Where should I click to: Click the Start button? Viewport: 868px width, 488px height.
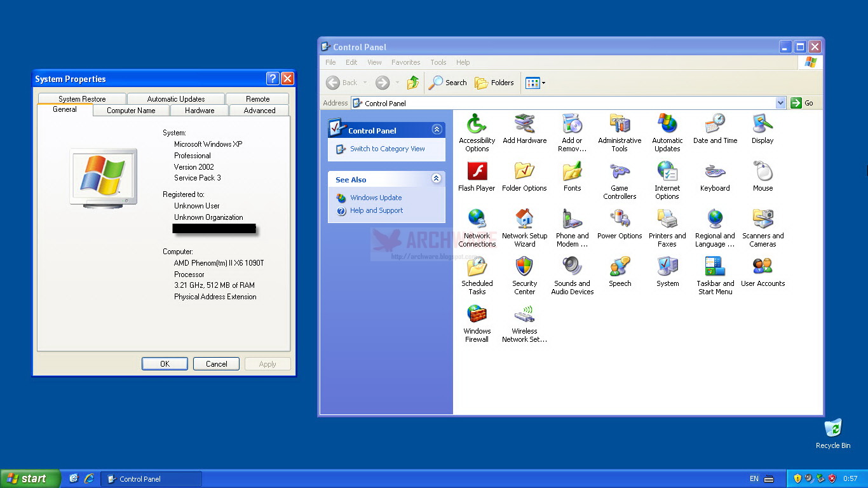click(x=30, y=478)
